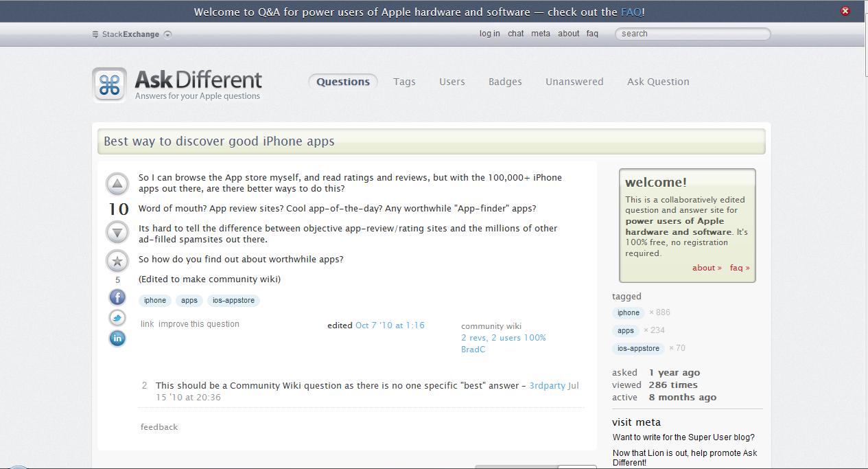Dismiss the welcome banner with red X
Viewport: 868px width, 469px height.
click(x=845, y=11)
